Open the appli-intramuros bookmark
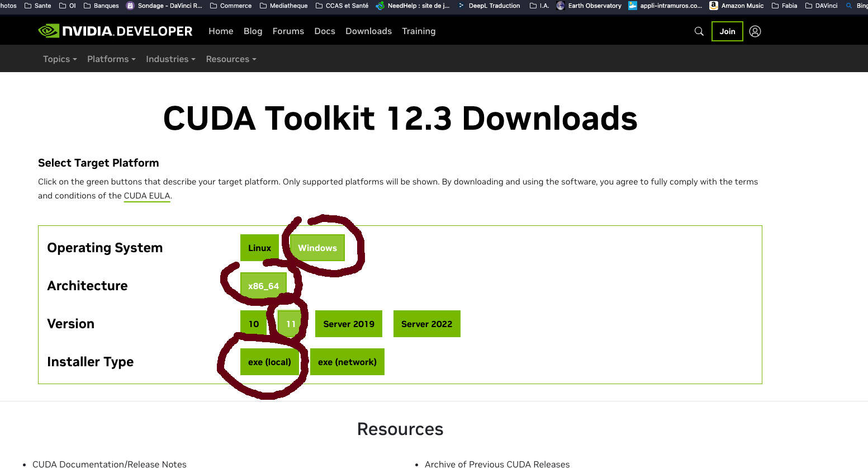The image size is (868, 468). tap(665, 6)
